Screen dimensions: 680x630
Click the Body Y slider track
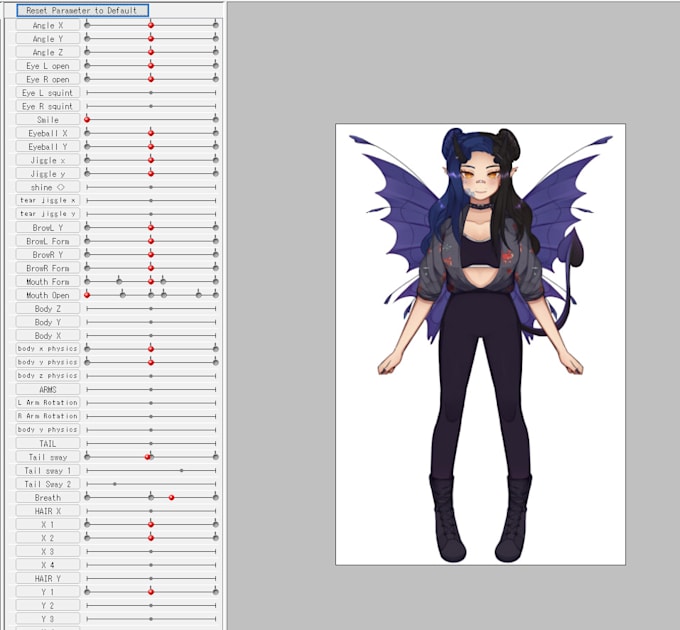[x=151, y=322]
